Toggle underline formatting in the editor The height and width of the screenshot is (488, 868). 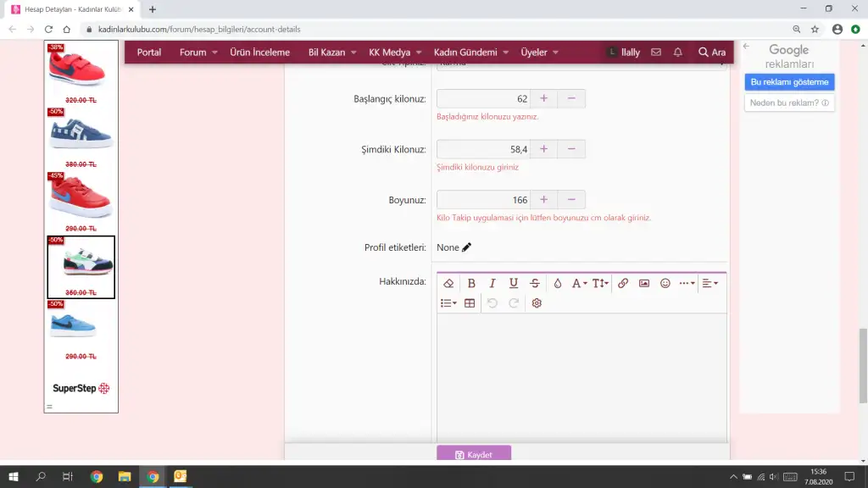click(513, 283)
